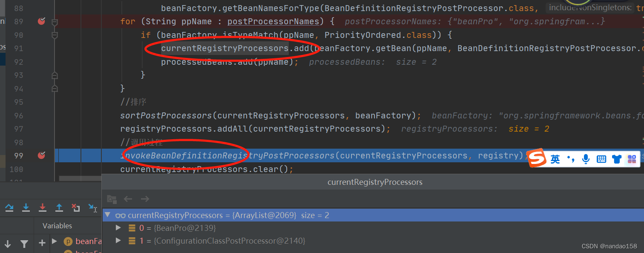Click the Step Over debugger icon
Viewport: 644px width, 253px height.
click(x=9, y=208)
